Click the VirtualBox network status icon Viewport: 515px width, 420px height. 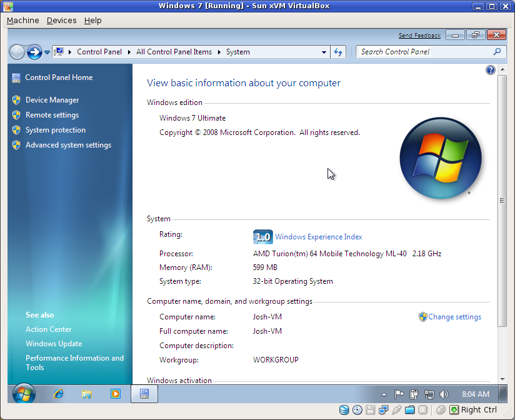pos(383,410)
